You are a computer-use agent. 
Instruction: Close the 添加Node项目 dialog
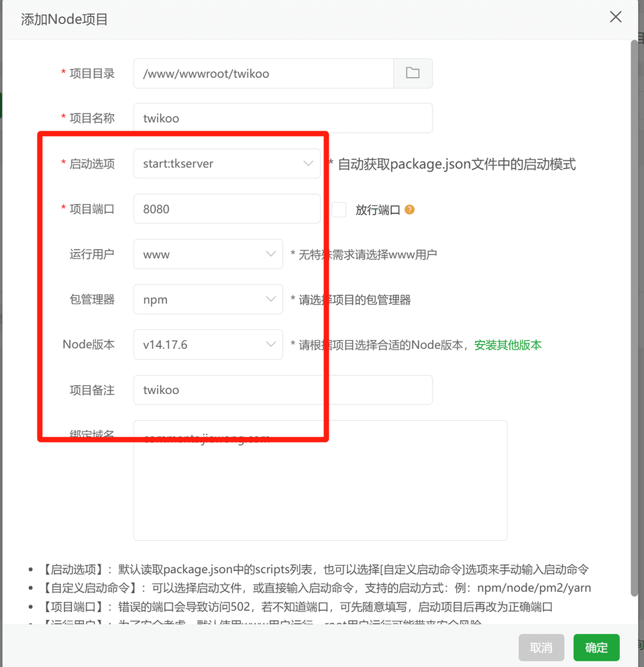click(615, 17)
